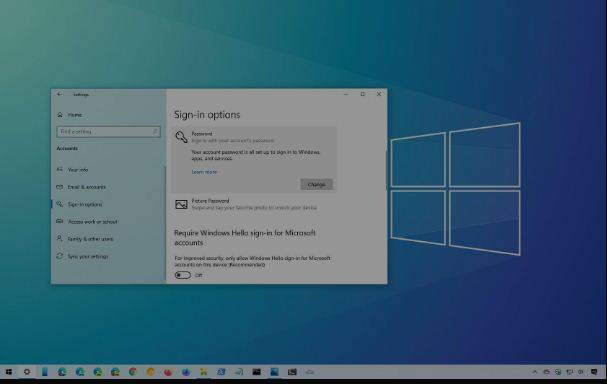Click the search magnifier icon in settings search box
Screen dimensions: 607x384
155,132
